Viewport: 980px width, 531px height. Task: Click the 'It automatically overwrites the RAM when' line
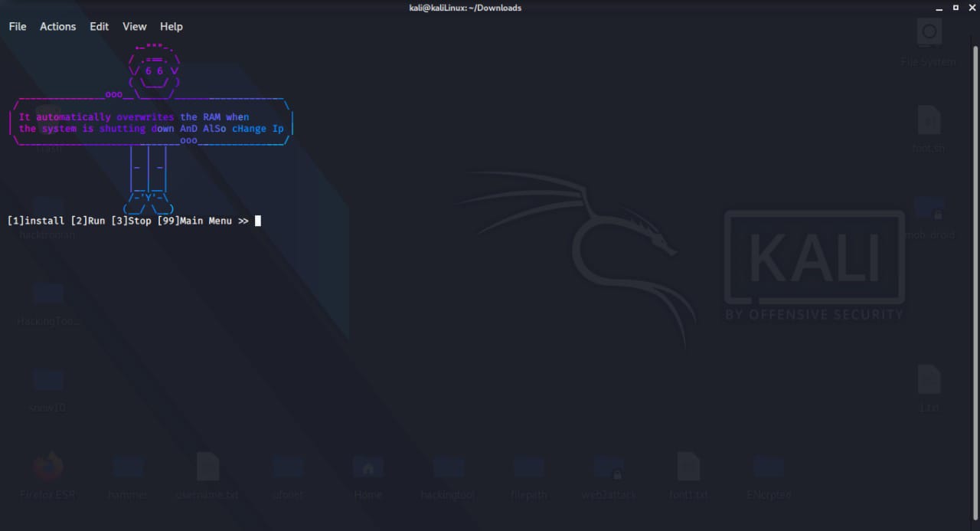[x=134, y=117]
